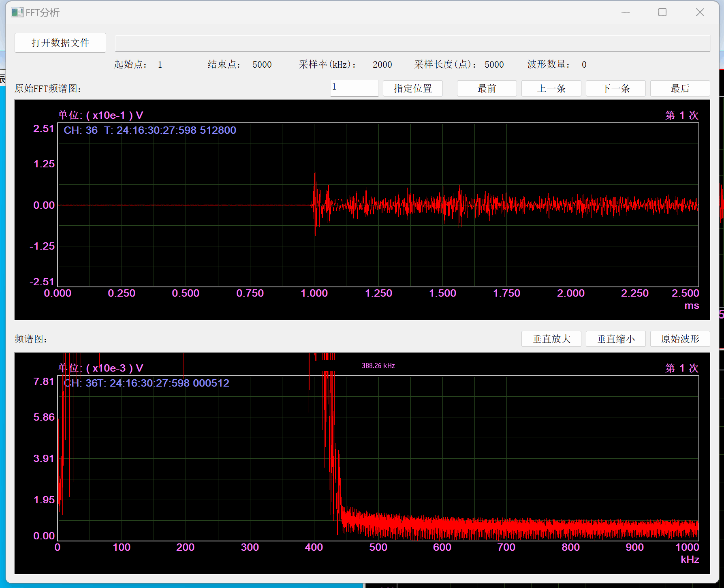The height and width of the screenshot is (588, 724).
Task: Click the 第 1 次 label in spectrum chart
Action: pos(682,368)
